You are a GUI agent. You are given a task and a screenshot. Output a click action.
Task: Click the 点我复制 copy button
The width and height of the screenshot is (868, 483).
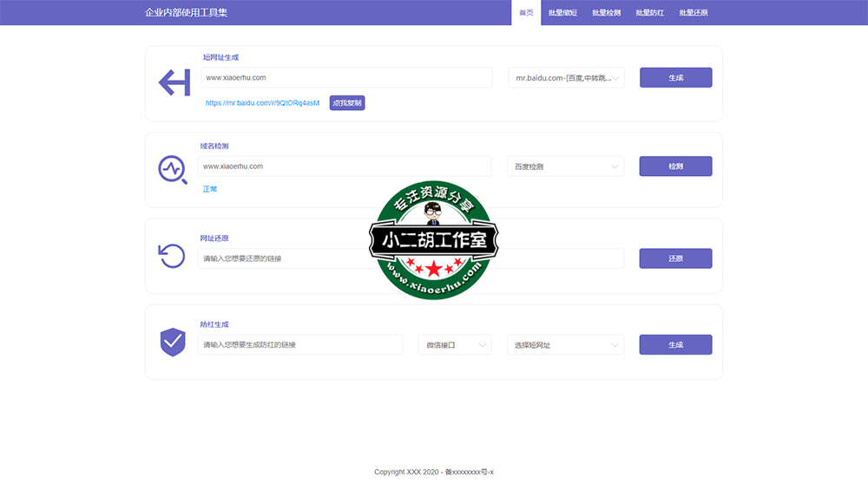tap(347, 103)
